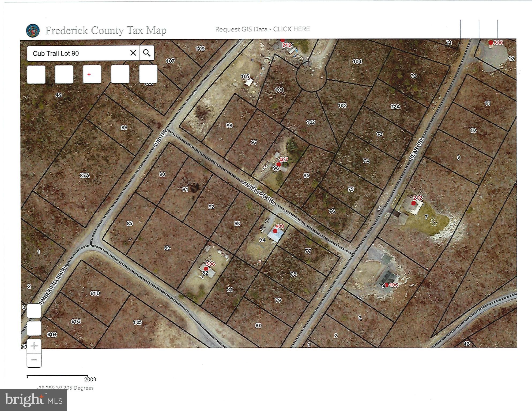532x411 pixels.
Task: Click the magnifying glass search icon
Action: (x=147, y=53)
